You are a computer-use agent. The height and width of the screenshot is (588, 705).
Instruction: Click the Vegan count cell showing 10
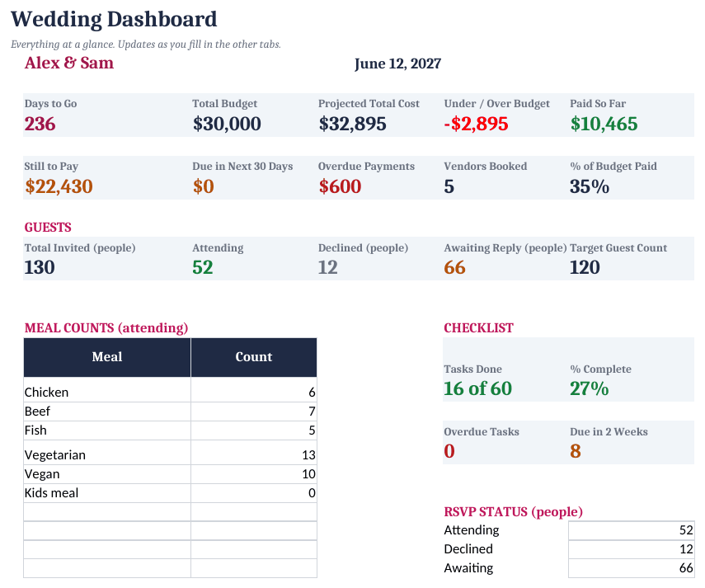[254, 474]
